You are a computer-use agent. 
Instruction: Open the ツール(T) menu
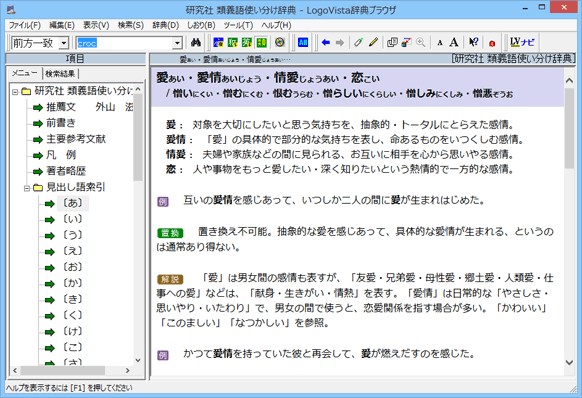[238, 25]
